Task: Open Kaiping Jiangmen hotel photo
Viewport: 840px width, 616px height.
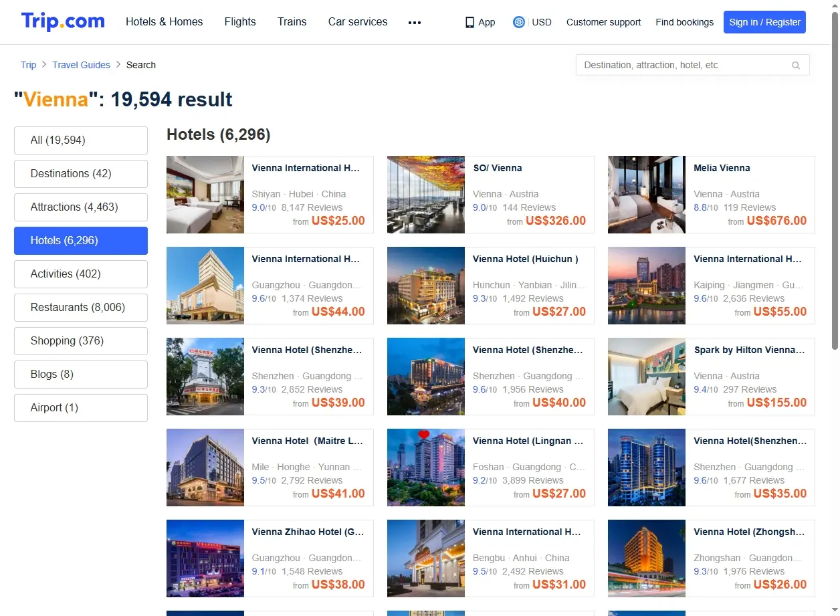Action: tap(647, 286)
